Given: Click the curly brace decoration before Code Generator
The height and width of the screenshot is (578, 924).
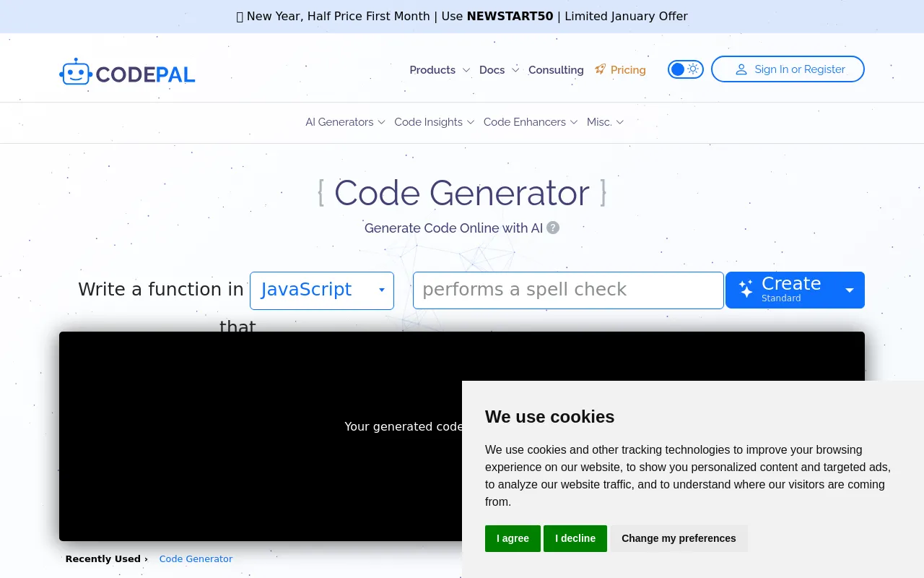Looking at the screenshot, I should pyautogui.click(x=321, y=192).
